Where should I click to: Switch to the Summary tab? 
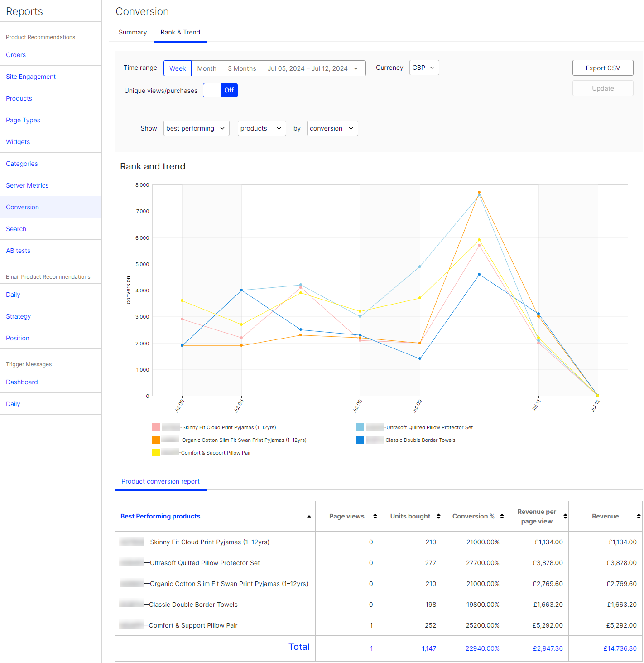(133, 32)
